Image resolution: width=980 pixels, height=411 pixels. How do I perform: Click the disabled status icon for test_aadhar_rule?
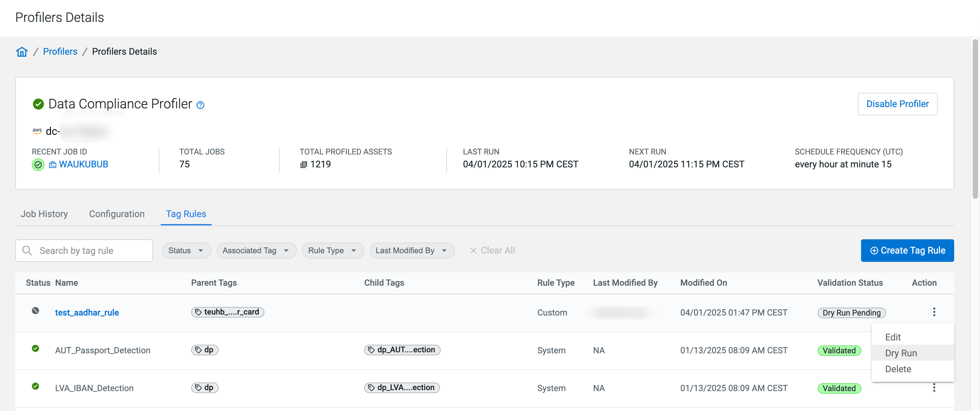pyautogui.click(x=35, y=311)
